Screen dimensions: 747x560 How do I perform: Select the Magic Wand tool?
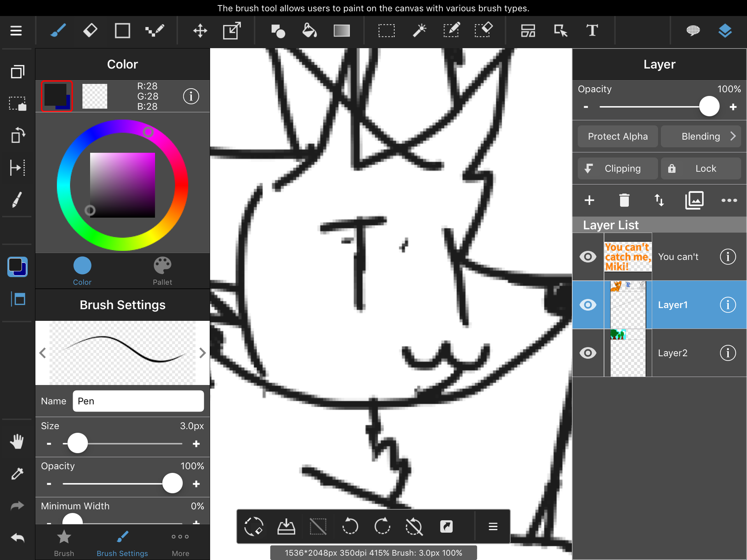[x=419, y=31]
